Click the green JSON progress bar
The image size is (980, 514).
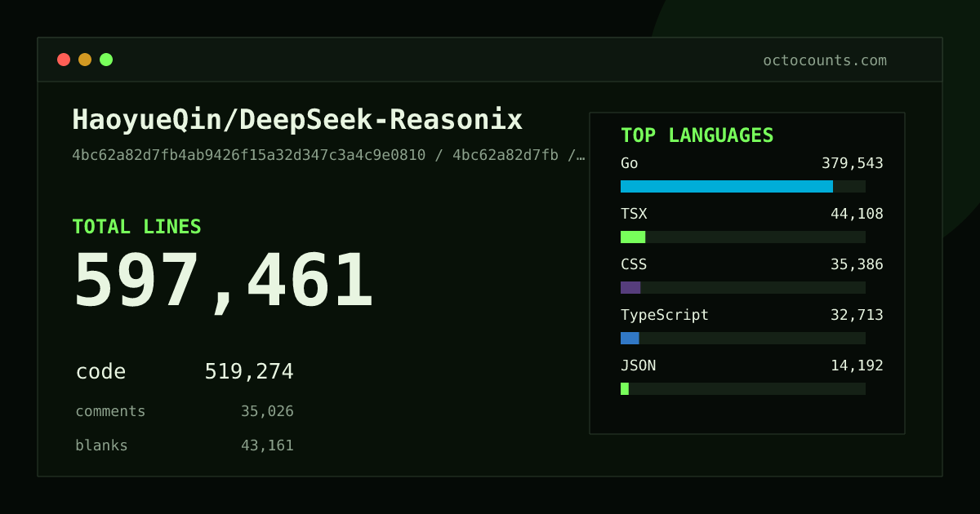625,388
